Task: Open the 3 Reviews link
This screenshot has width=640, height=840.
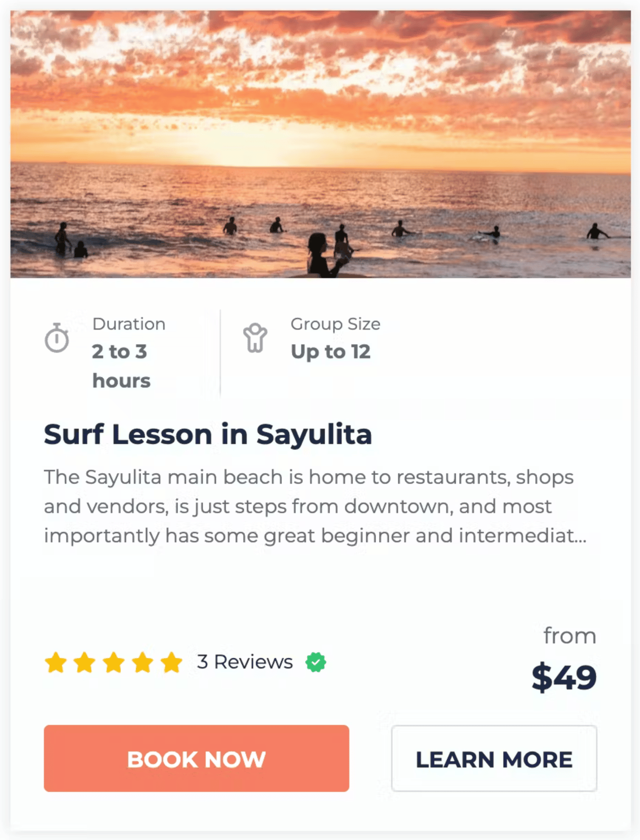Action: pos(245,662)
